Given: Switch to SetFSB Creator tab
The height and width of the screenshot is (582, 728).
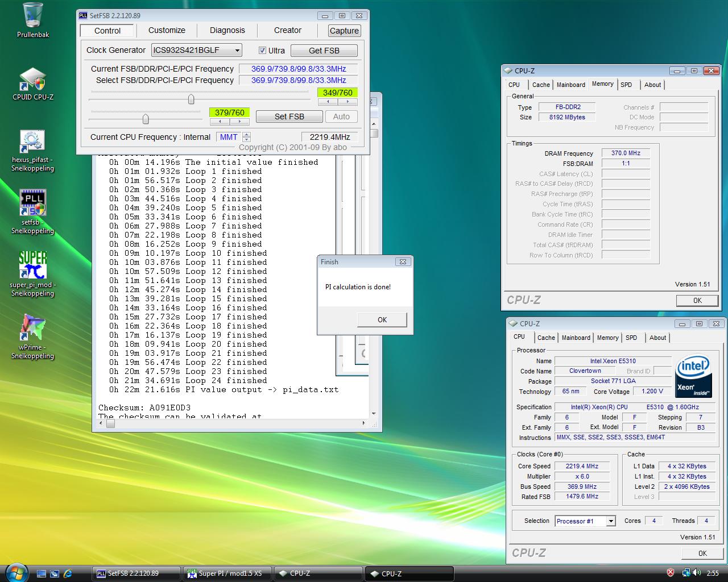Looking at the screenshot, I should pyautogui.click(x=288, y=30).
